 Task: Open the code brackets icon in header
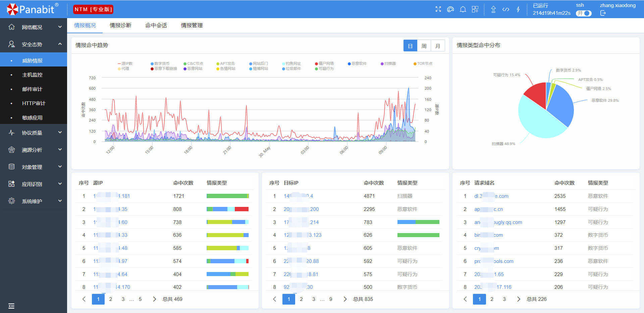click(x=506, y=9)
